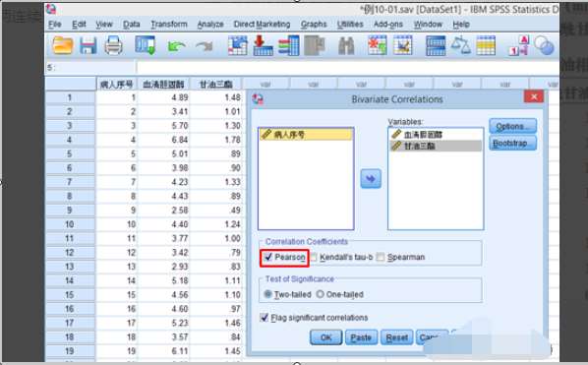
Task: Click the Print icon in toolbar
Action: [x=113, y=46]
